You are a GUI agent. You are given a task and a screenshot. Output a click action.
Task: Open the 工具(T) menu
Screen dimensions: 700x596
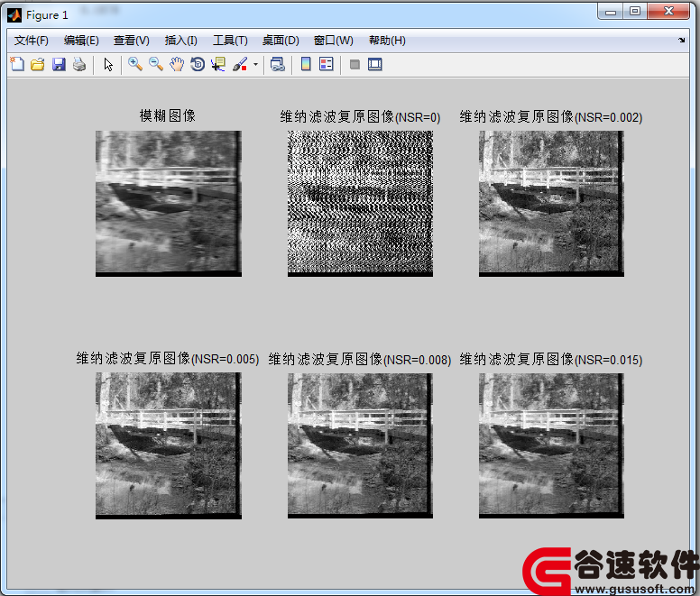(230, 41)
